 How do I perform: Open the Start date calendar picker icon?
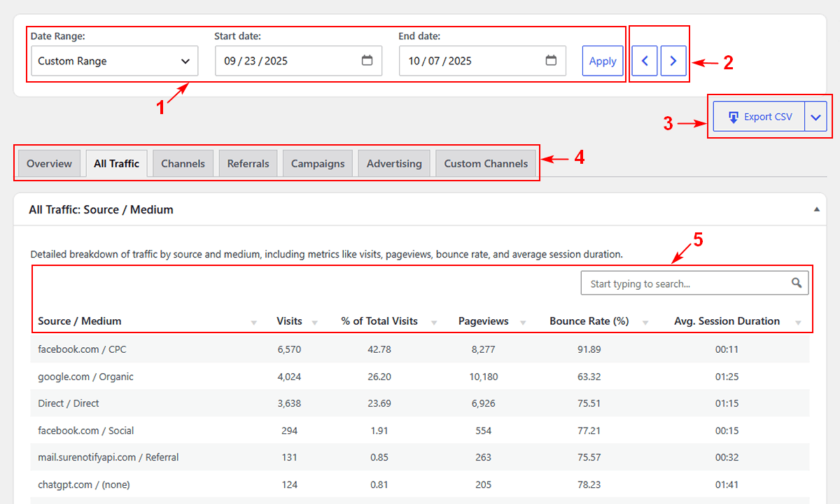pos(367,60)
